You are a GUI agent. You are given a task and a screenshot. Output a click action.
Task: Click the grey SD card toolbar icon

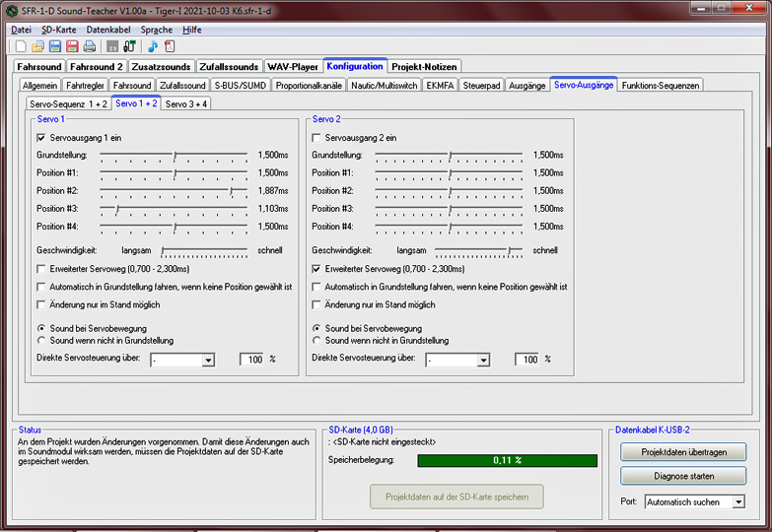(112, 46)
